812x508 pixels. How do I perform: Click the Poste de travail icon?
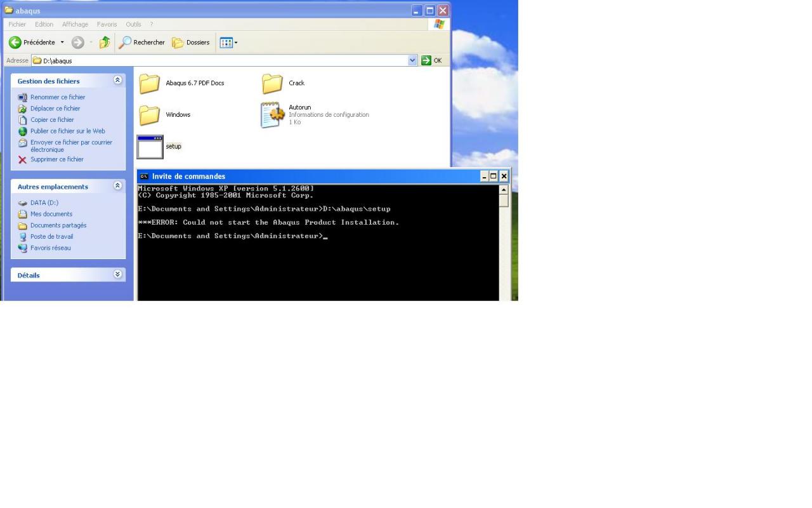pyautogui.click(x=23, y=237)
